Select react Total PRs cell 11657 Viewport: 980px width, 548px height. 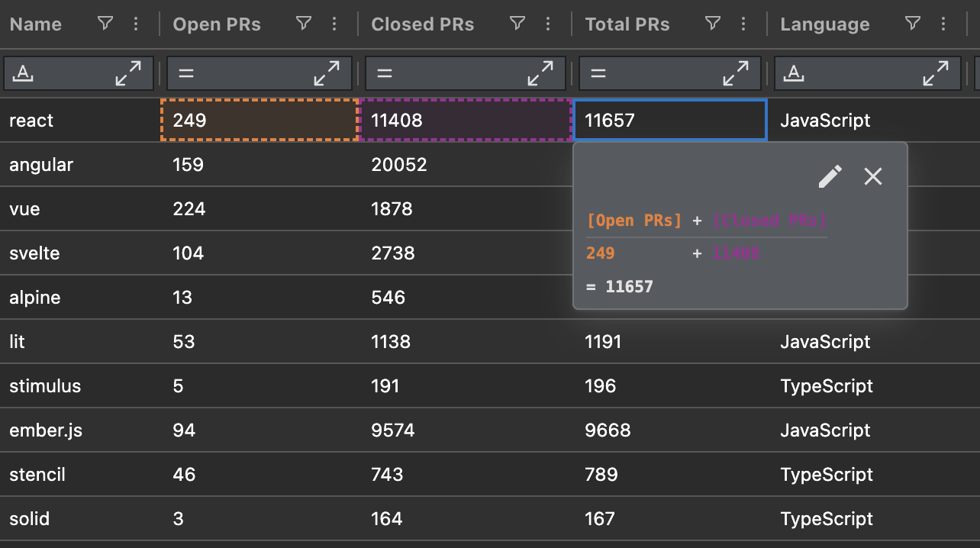click(x=669, y=120)
